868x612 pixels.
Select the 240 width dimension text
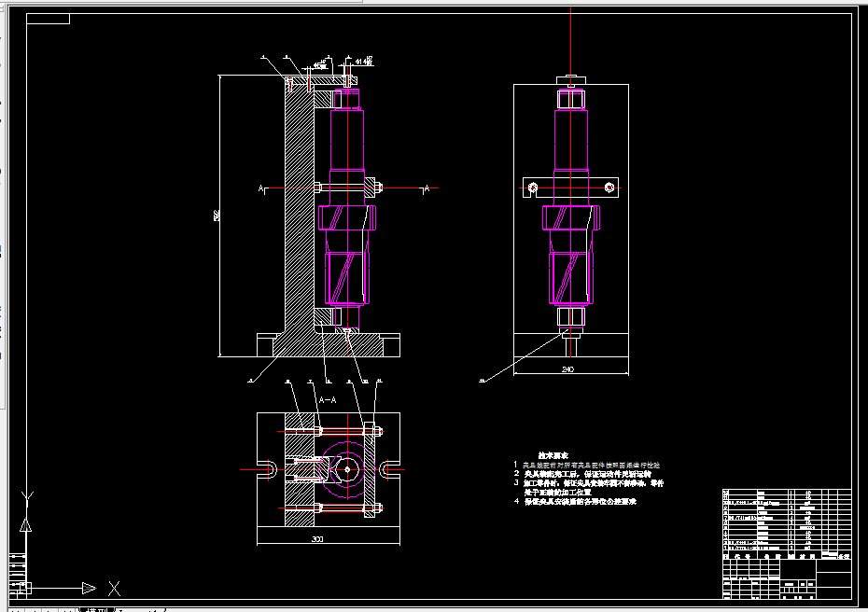click(568, 369)
